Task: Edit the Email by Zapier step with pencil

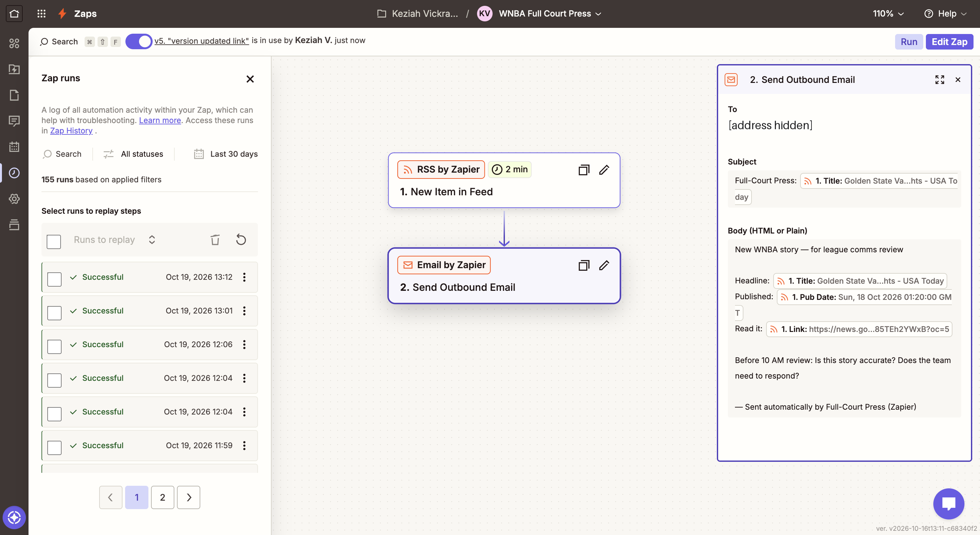Action: 604,265
